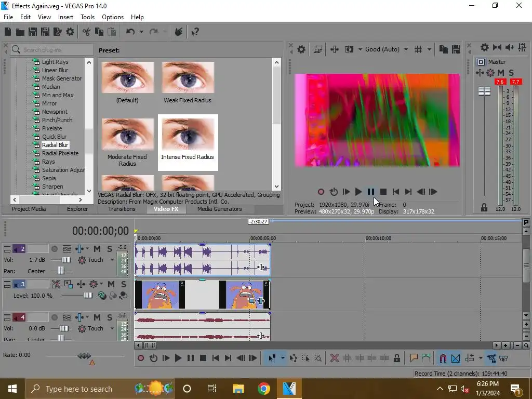Open the Options menu
Viewport: 532px width, 399px height.
click(x=113, y=17)
